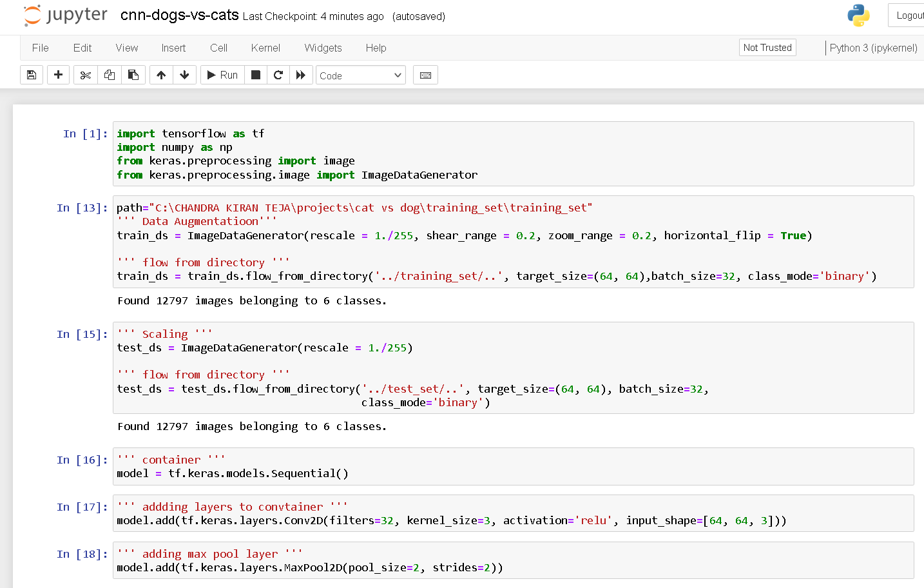Interrupt the kernel with stop icon
The height and width of the screenshot is (588, 924).
[x=256, y=75]
